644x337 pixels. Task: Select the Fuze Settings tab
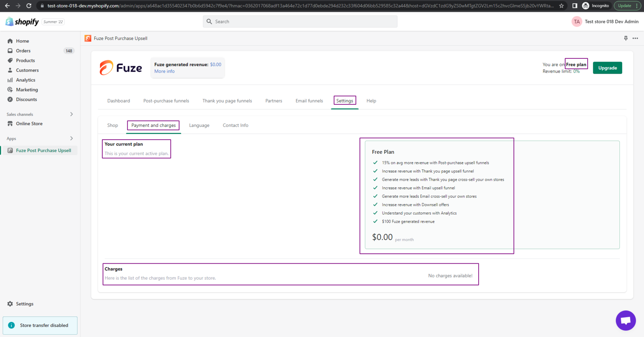click(345, 101)
